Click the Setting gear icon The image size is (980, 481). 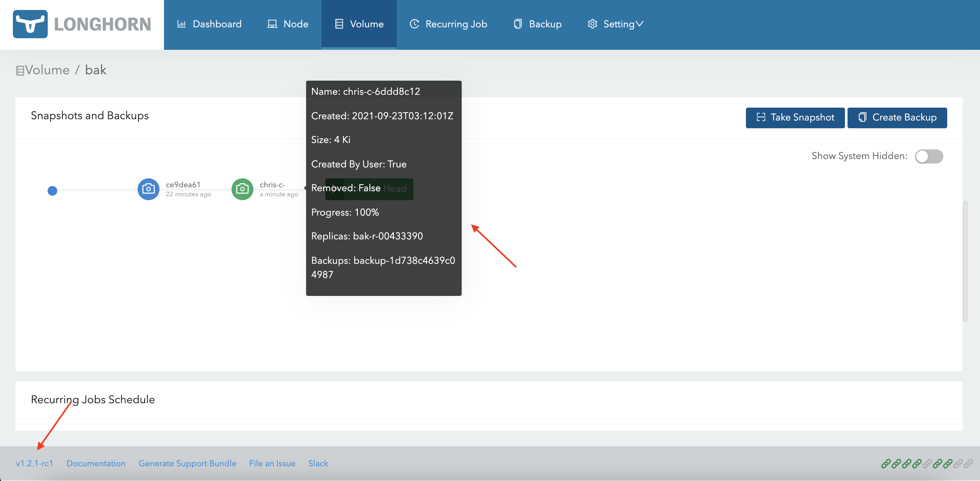point(592,23)
